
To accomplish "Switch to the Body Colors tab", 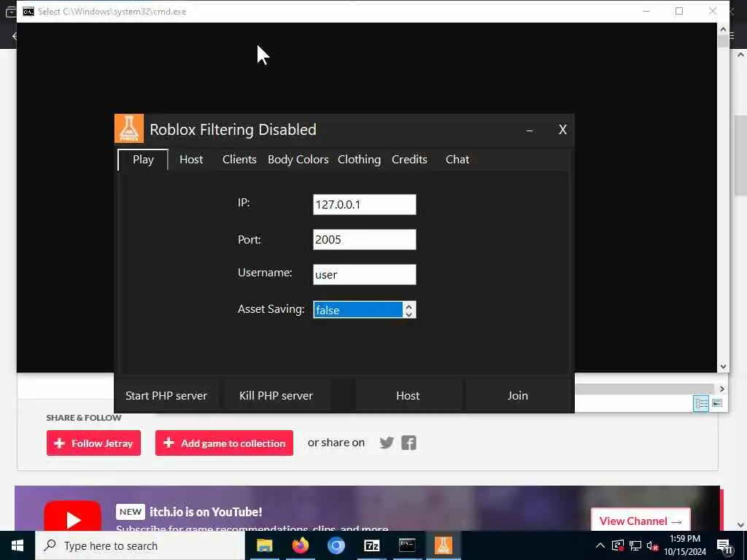I will 298,160.
